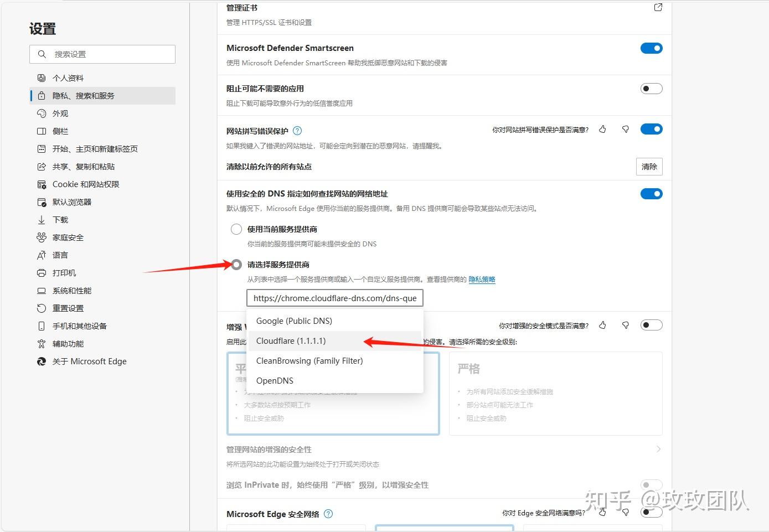This screenshot has width=769, height=532.
Task: Click the 清除 button
Action: (648, 167)
